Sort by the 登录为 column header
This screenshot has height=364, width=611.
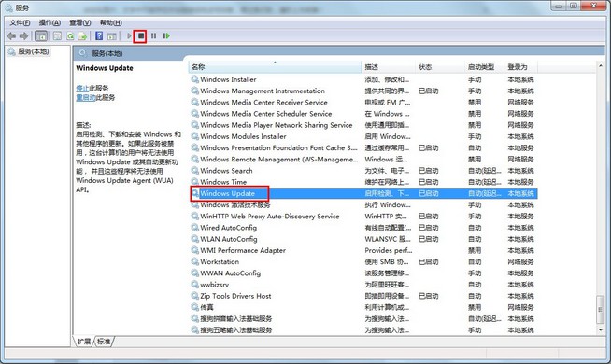(521, 67)
